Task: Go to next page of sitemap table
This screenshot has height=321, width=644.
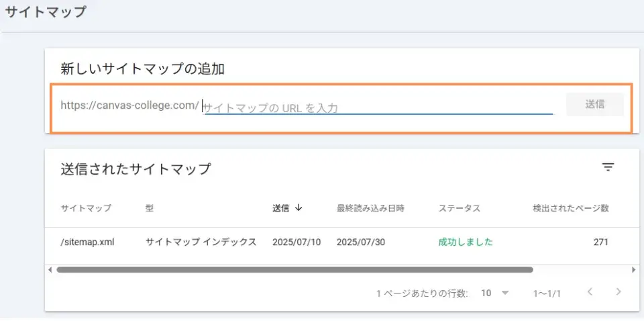Action: [619, 292]
